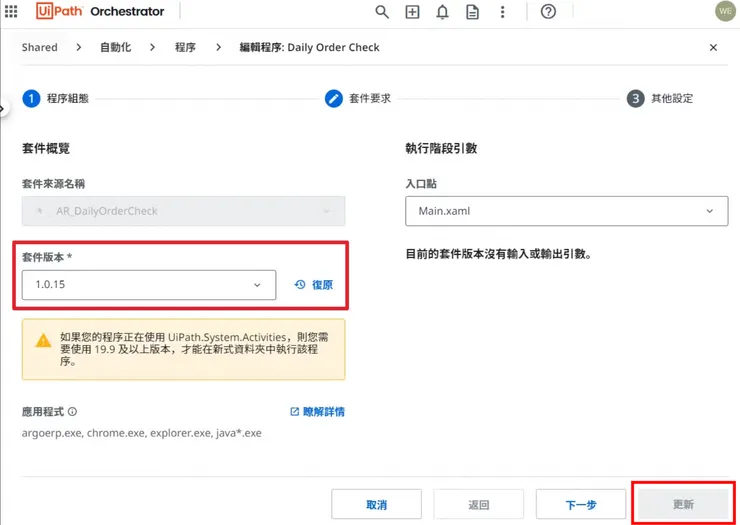Go to 程序 breadcrumb
This screenshot has width=740, height=525.
pyautogui.click(x=185, y=47)
